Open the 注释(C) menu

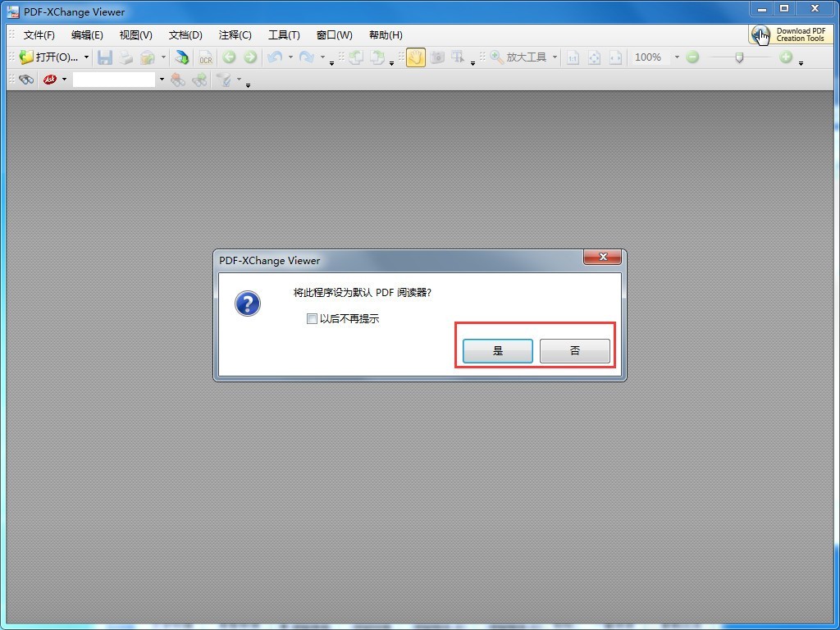[x=235, y=34]
